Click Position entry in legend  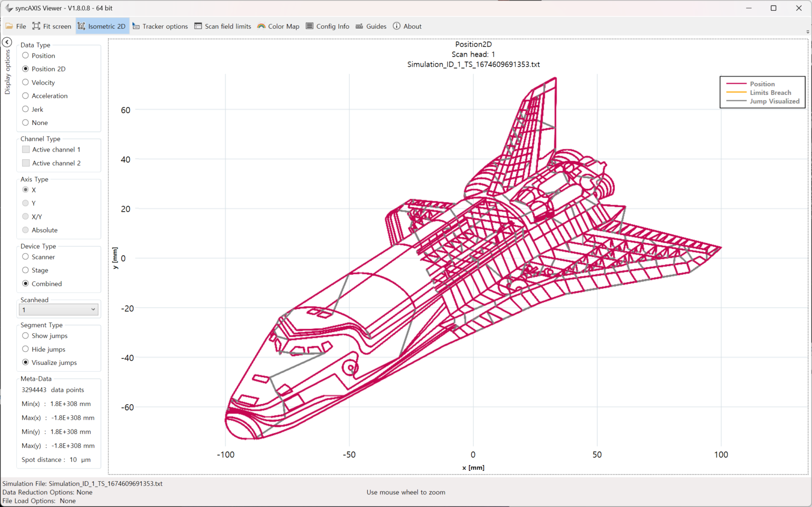pyautogui.click(x=762, y=84)
